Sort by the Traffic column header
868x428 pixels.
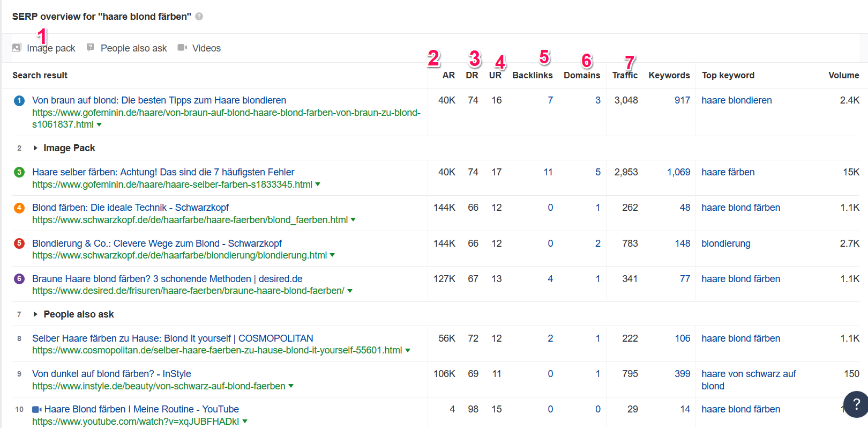[x=625, y=76]
